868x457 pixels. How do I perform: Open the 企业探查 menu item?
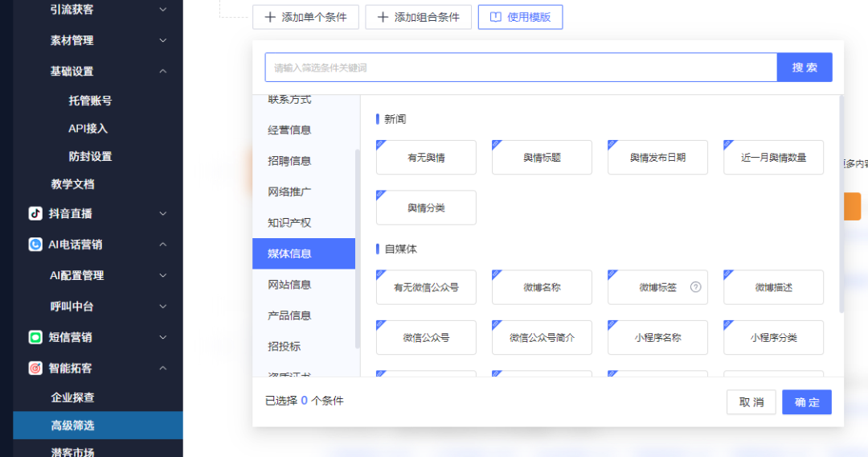[73, 397]
